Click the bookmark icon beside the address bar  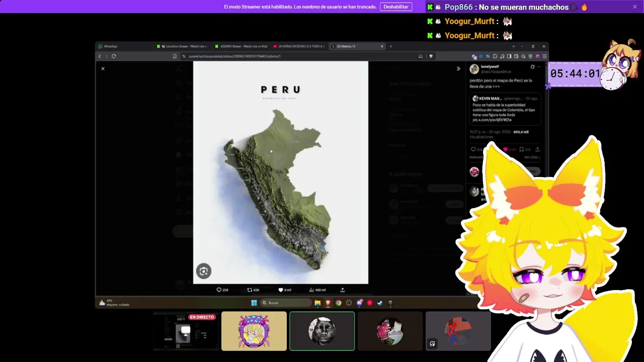tap(175, 56)
